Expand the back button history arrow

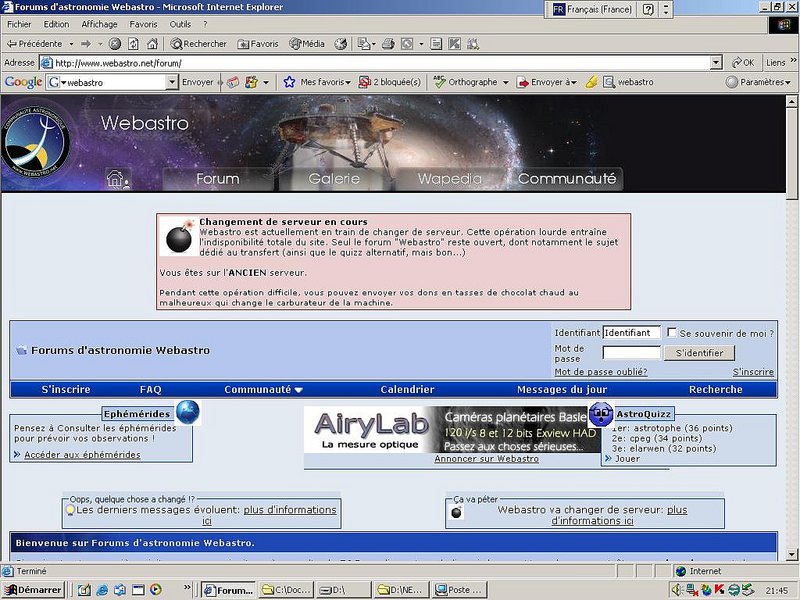71,44
